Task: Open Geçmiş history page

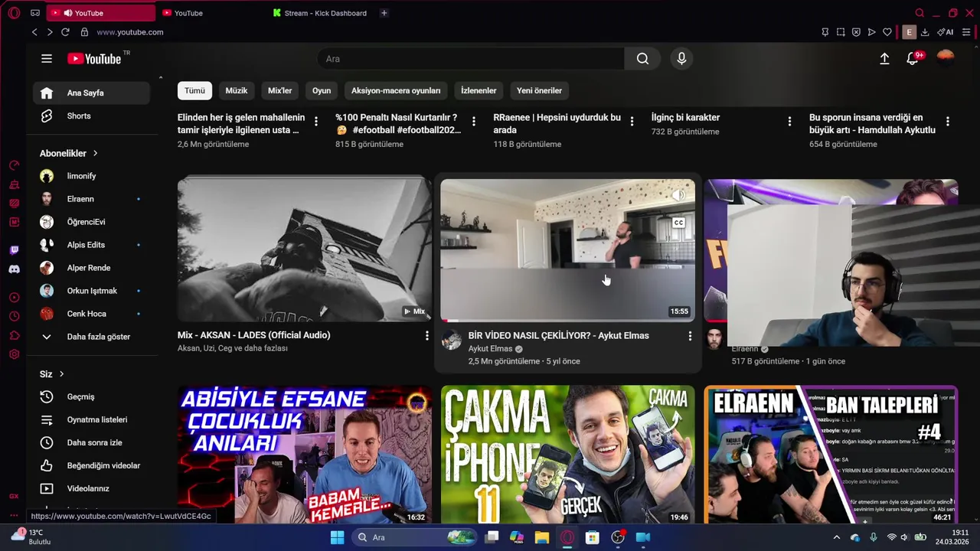Action: pyautogui.click(x=91, y=396)
